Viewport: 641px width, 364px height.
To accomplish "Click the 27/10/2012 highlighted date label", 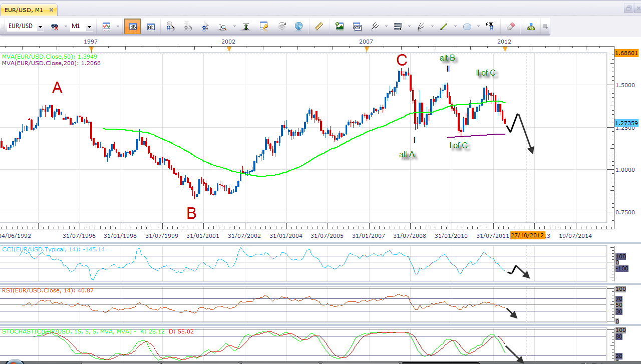I will [527, 235].
